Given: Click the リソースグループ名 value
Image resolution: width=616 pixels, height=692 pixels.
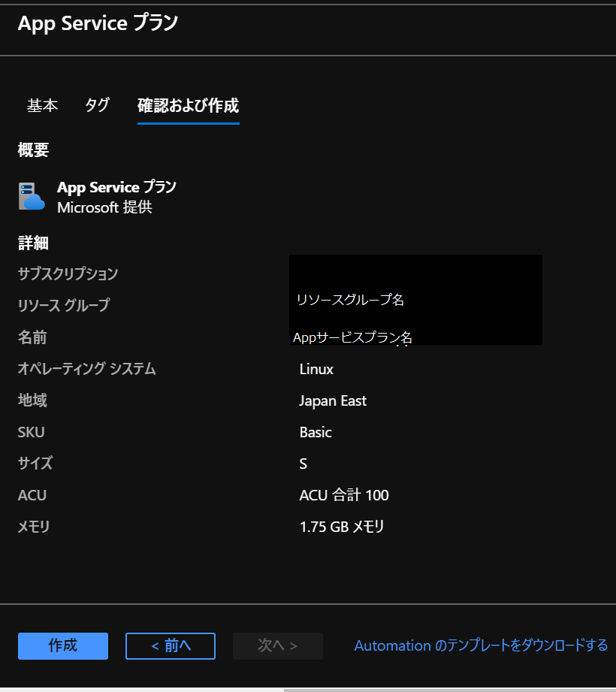Looking at the screenshot, I should 350,300.
